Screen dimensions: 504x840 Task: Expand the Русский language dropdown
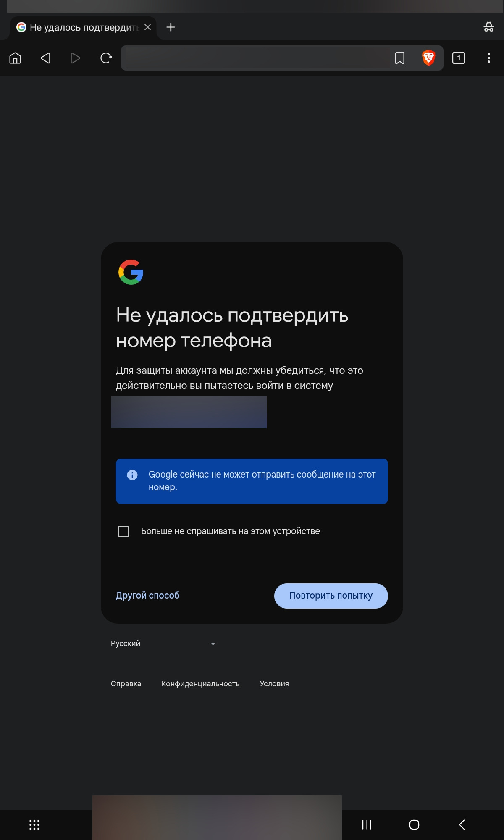click(x=163, y=643)
